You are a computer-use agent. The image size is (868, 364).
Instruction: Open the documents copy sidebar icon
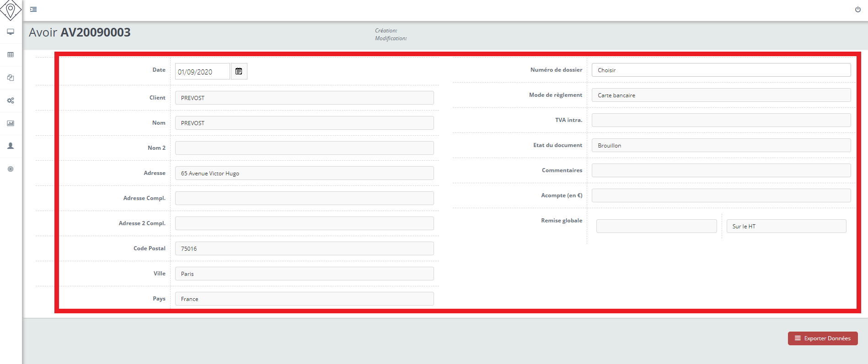tap(11, 78)
